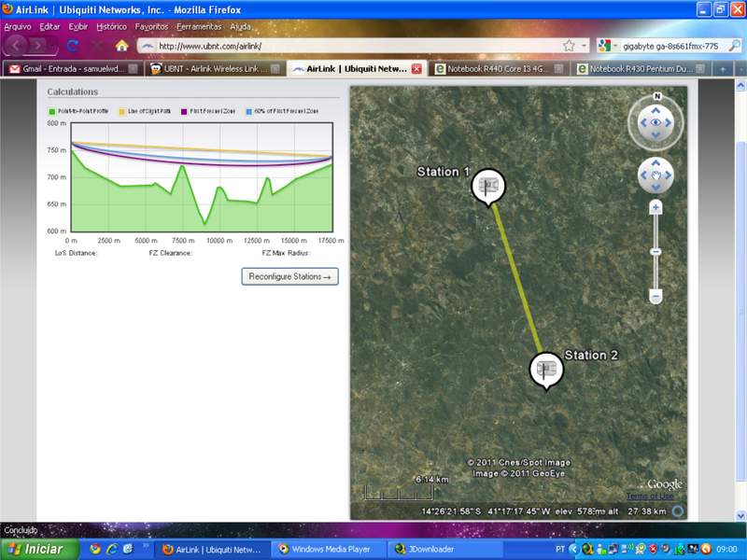Click the Station 2 map marker
The width and height of the screenshot is (747, 560).
pyautogui.click(x=546, y=371)
